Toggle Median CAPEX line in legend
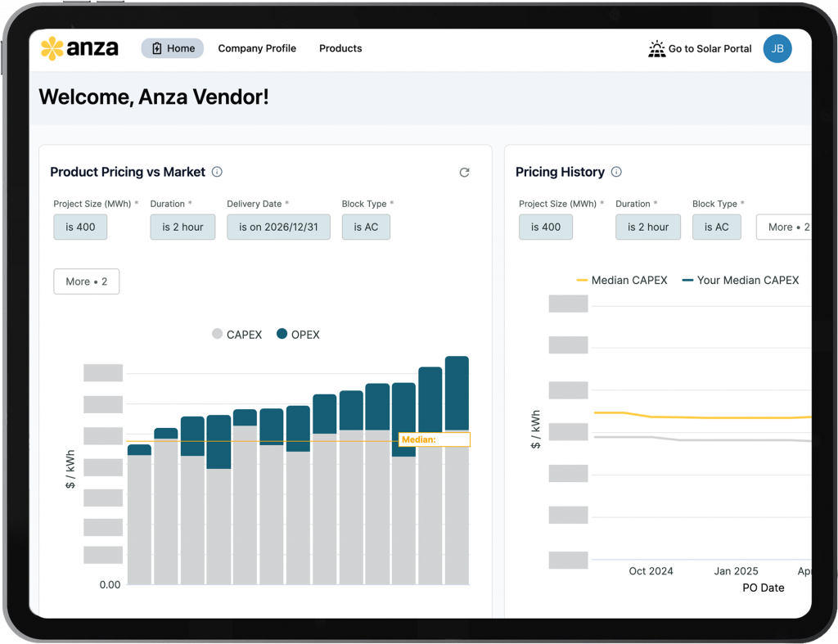838x644 pixels. tap(622, 280)
